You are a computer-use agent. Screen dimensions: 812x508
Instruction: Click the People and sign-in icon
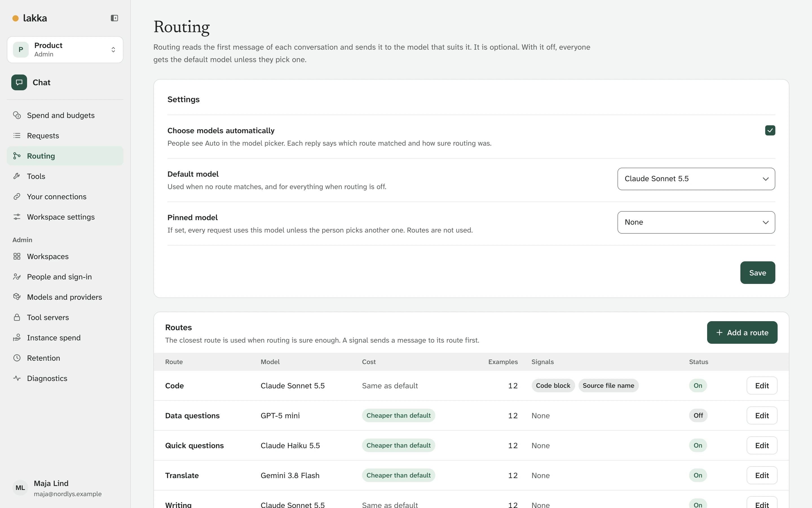17,277
